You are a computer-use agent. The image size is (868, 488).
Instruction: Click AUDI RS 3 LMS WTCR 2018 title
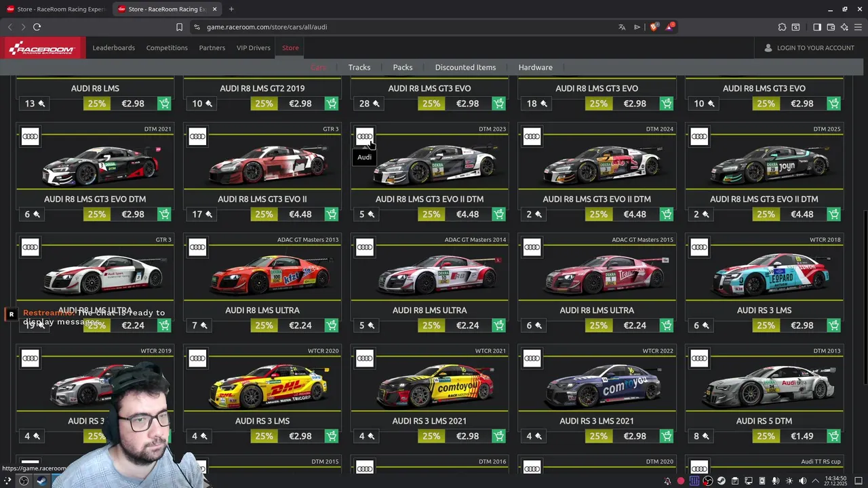click(764, 310)
